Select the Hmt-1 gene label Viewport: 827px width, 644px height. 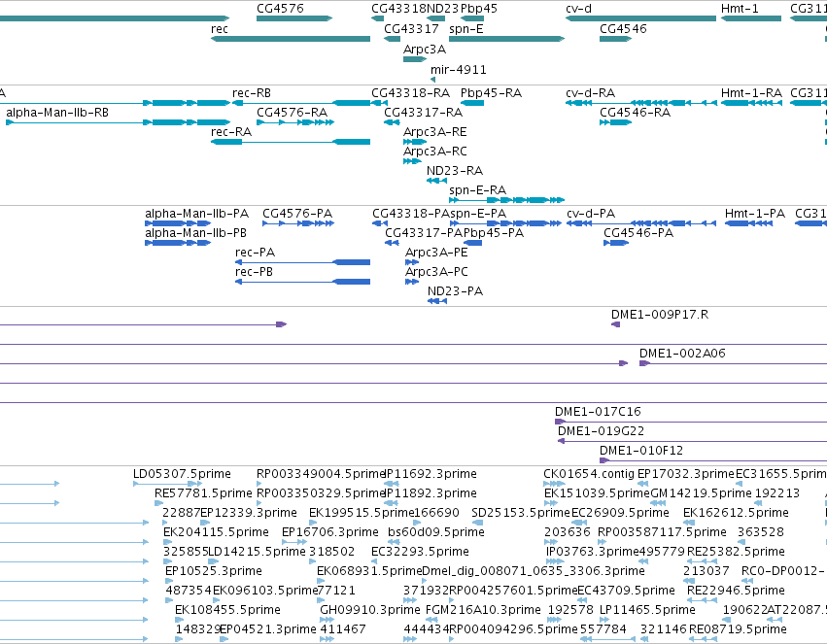740,9
